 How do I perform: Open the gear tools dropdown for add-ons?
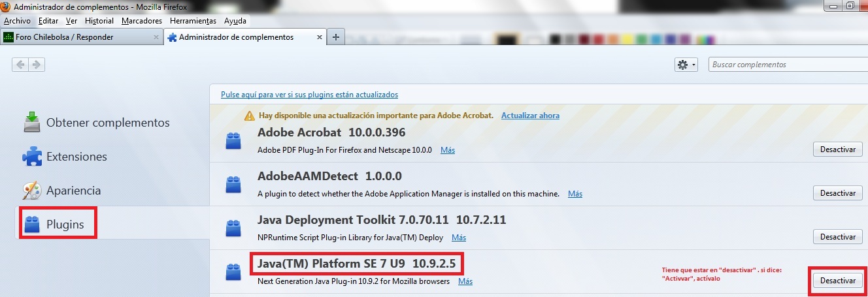686,65
